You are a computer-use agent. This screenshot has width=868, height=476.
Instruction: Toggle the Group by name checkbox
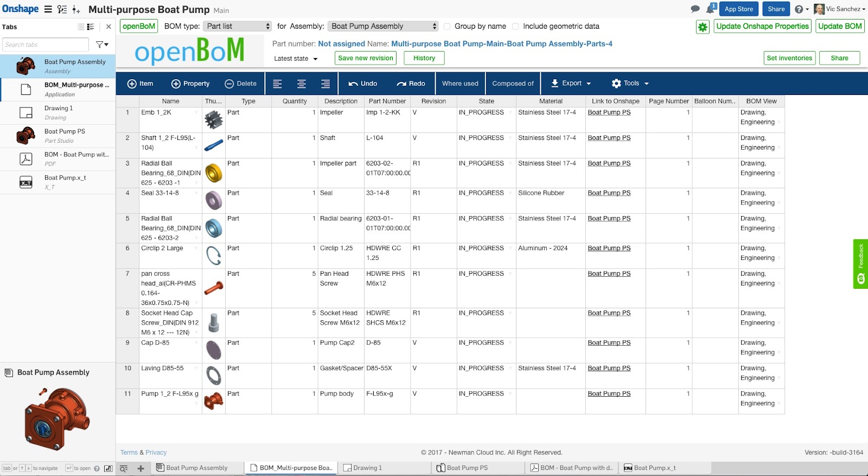click(x=447, y=26)
